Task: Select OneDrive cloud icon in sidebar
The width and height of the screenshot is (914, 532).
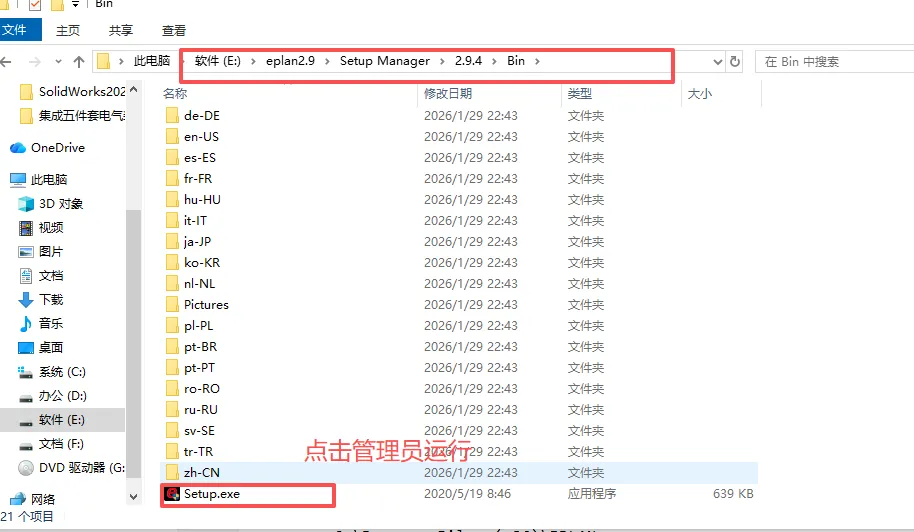Action: coord(18,147)
